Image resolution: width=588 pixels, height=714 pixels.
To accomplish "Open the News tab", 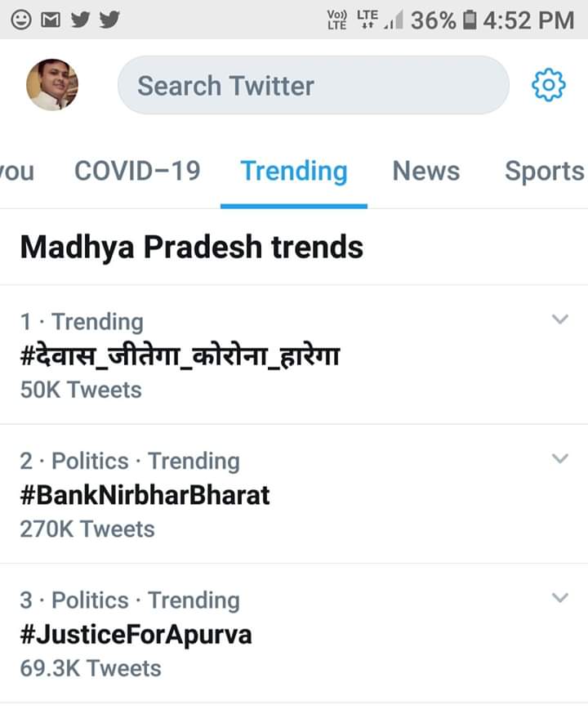I will tap(425, 171).
